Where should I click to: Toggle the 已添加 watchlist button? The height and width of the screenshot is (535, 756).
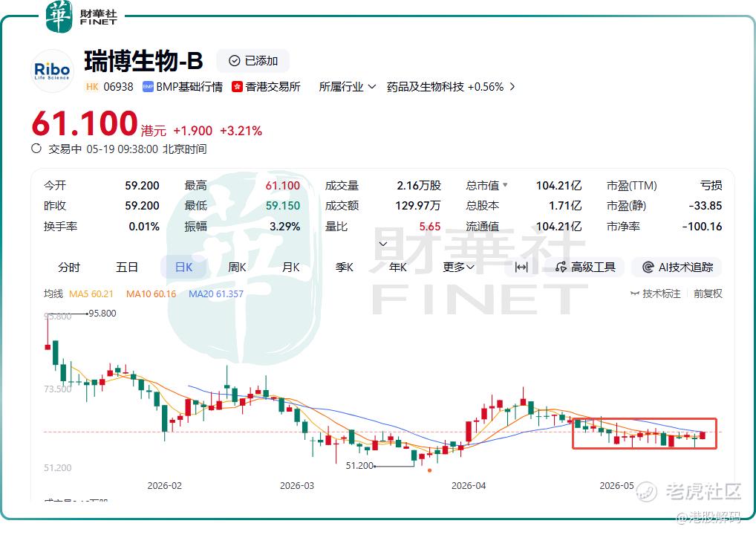pyautogui.click(x=253, y=61)
